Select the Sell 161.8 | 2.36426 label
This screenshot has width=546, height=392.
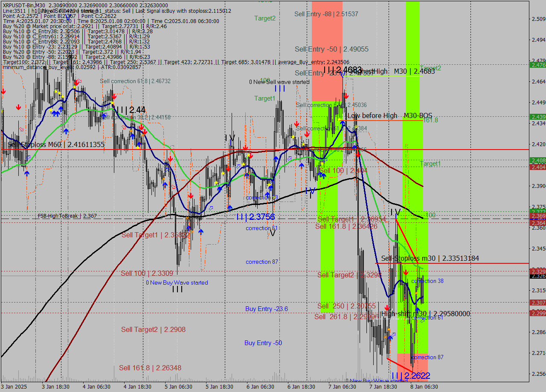coord(346,226)
